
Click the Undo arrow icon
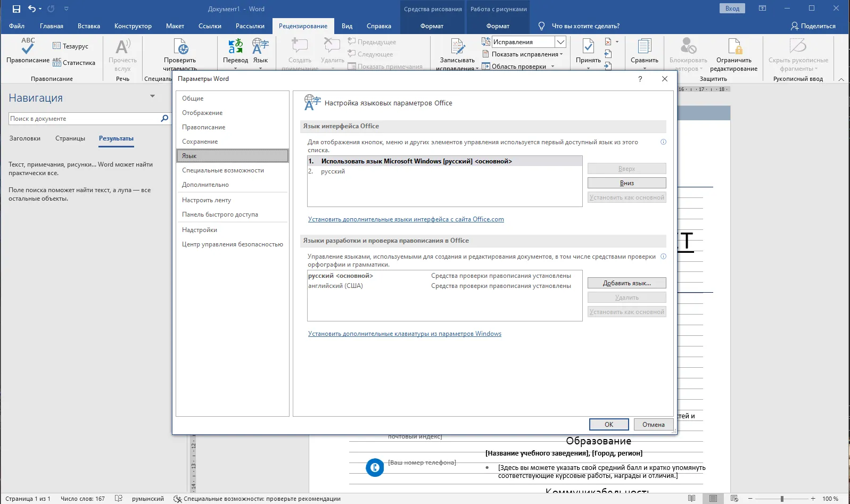tap(32, 9)
